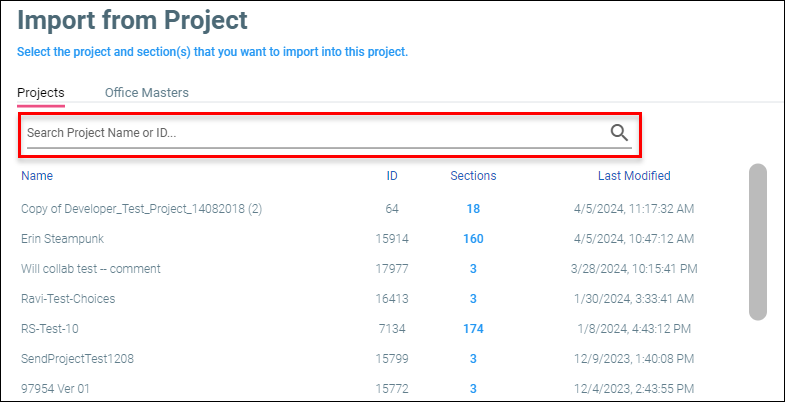Select the SendProjectTest1208 project
This screenshot has height=402, width=785.
tap(77, 359)
